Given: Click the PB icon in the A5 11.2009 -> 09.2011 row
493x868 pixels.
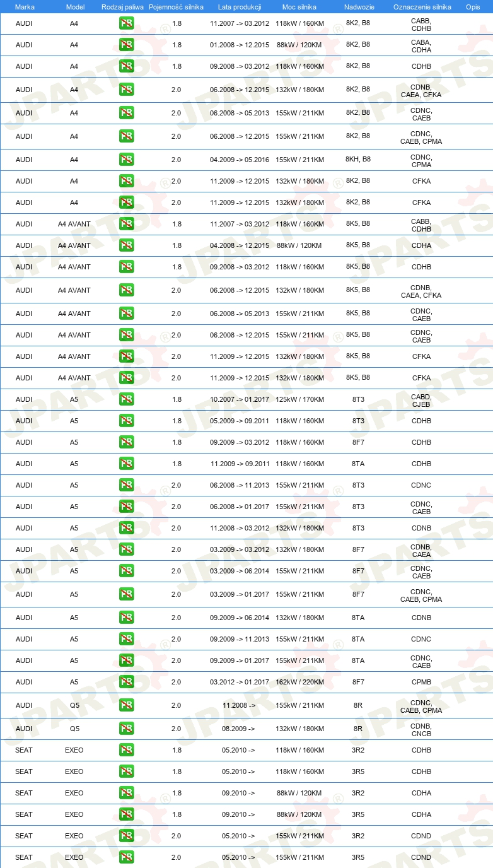Looking at the screenshot, I should point(127,464).
